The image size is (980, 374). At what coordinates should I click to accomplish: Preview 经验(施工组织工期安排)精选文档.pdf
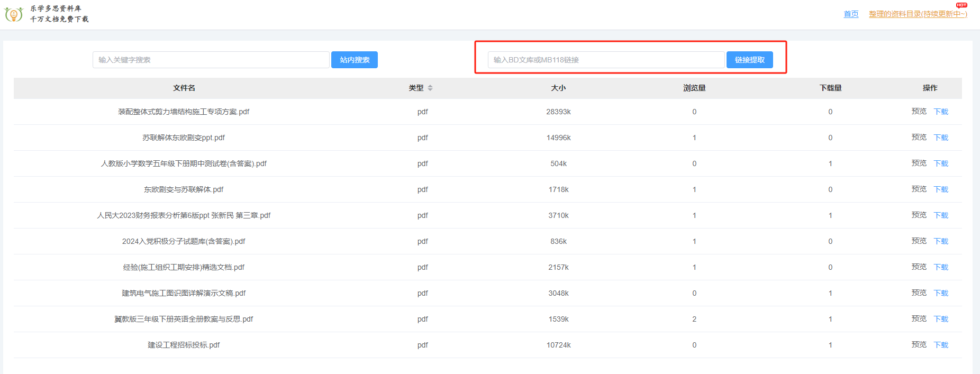(x=919, y=267)
